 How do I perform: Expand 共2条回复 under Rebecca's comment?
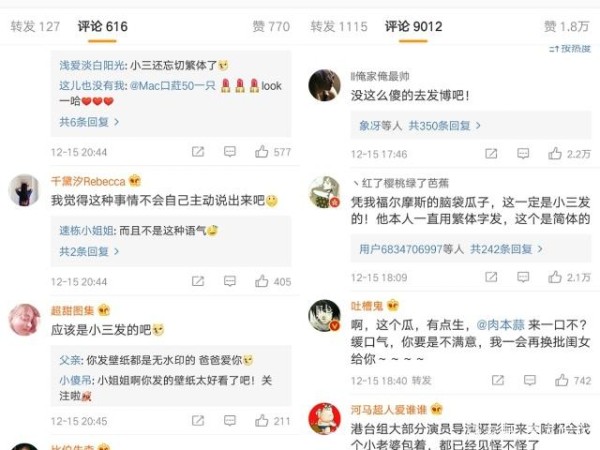[x=89, y=251]
